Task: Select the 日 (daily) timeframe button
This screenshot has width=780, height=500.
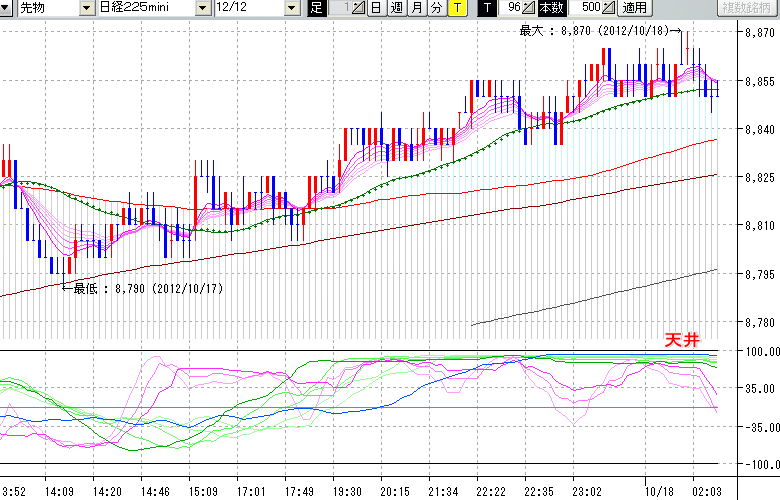Action: pyautogui.click(x=376, y=8)
